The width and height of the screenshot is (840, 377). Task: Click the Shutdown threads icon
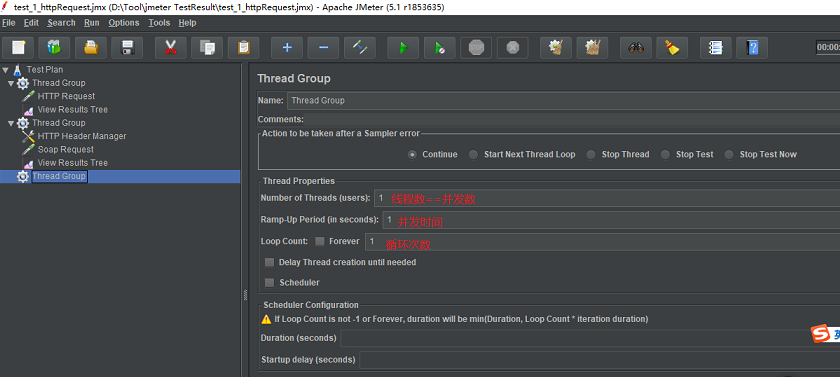point(513,48)
